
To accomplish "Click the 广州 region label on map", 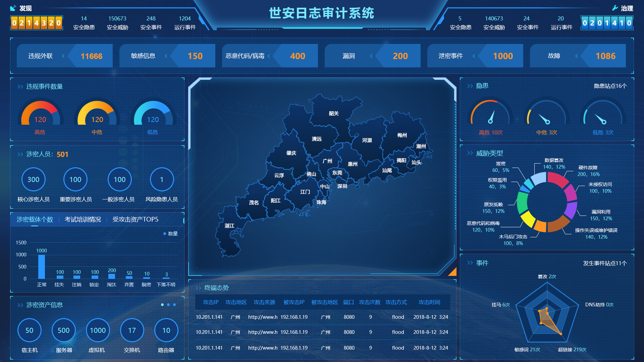I will 327,161.
